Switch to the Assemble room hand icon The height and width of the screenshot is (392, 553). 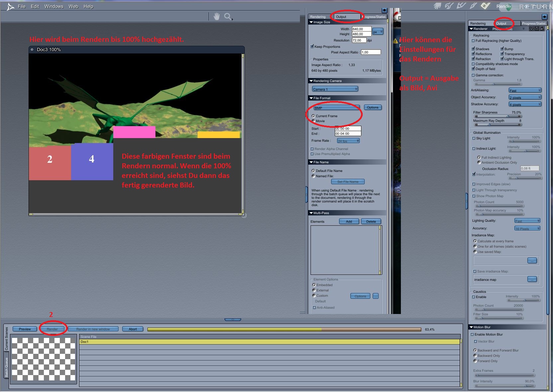point(437,6)
